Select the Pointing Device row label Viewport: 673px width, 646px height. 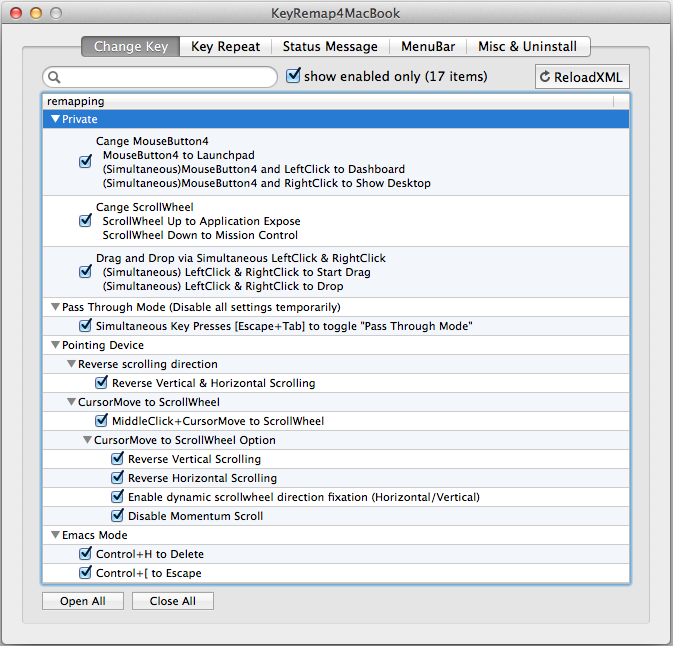pyautogui.click(x=103, y=345)
